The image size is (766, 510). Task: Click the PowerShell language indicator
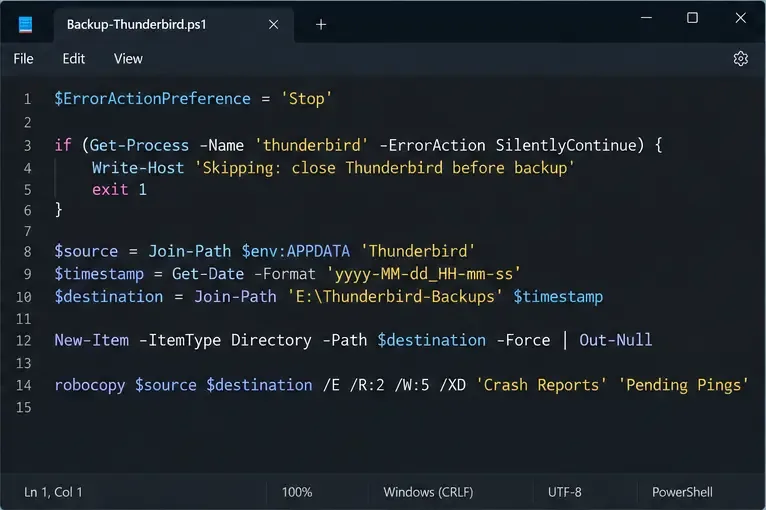pyautogui.click(x=682, y=492)
